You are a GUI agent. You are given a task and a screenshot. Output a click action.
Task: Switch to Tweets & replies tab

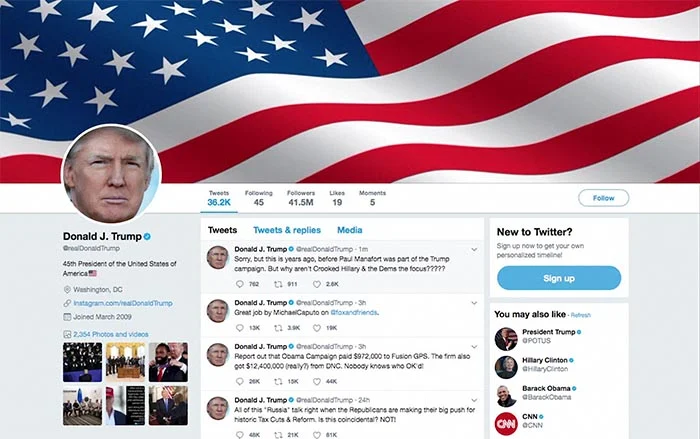[x=287, y=230]
